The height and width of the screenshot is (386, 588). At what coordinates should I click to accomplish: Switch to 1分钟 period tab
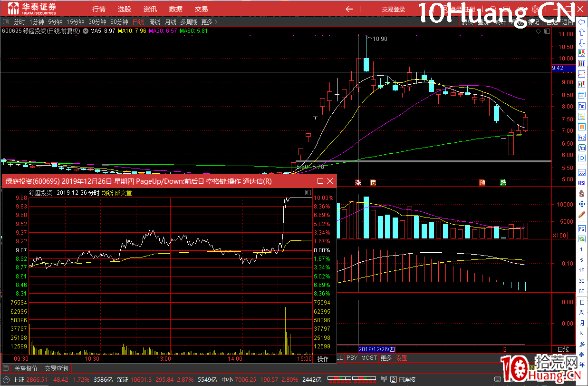pos(37,22)
